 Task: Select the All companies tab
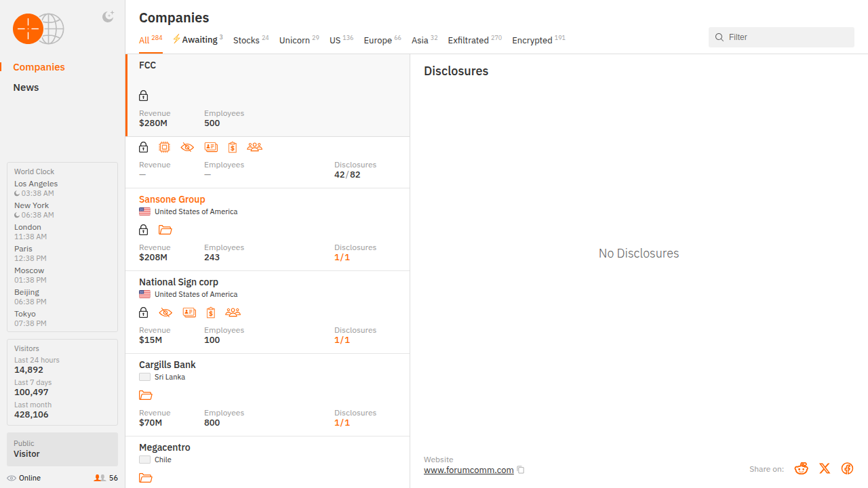coord(151,40)
